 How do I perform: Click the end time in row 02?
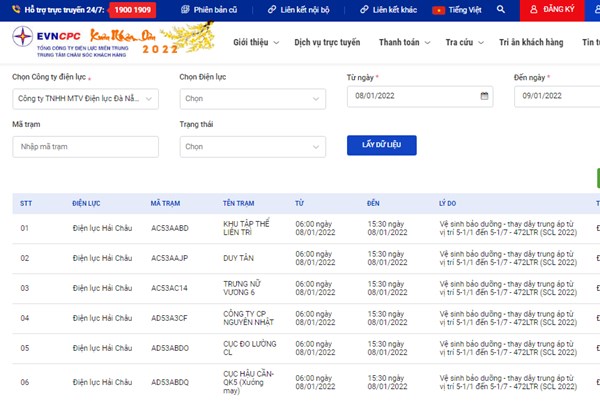(x=387, y=258)
